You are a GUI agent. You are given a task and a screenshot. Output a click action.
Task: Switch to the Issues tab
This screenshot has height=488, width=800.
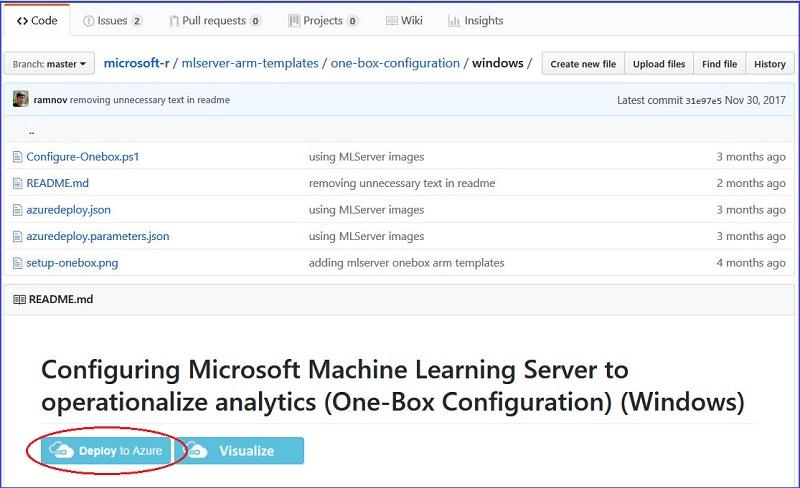pyautogui.click(x=112, y=20)
